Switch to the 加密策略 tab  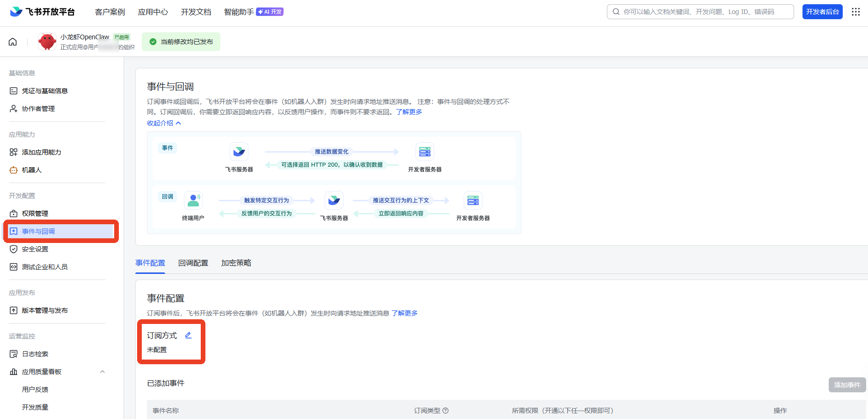point(236,263)
